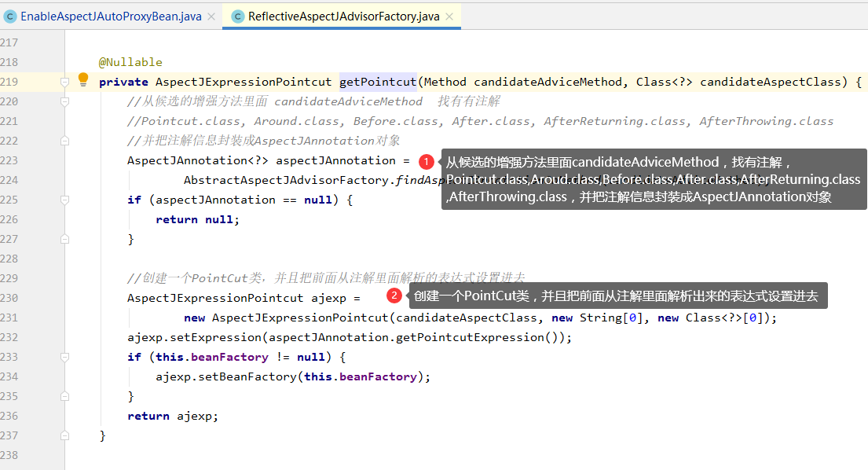Image resolution: width=868 pixels, height=470 pixels.
Task: Click the candidateAspectClass parameter in signature
Action: 770,82
